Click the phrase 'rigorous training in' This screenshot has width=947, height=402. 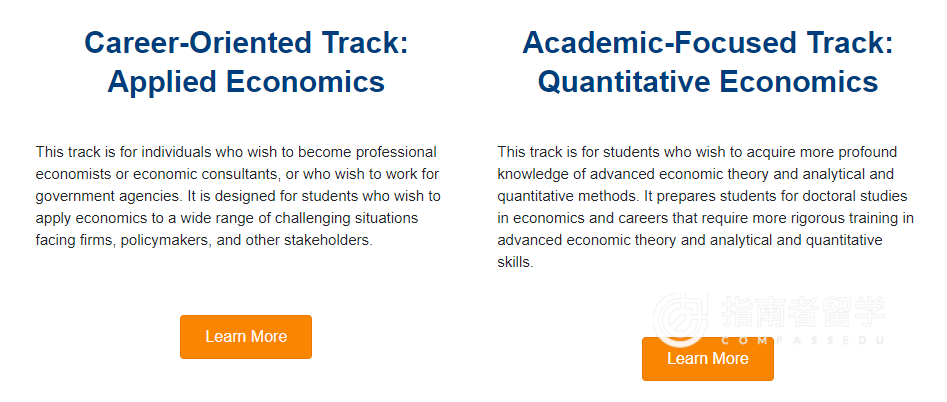(x=857, y=218)
